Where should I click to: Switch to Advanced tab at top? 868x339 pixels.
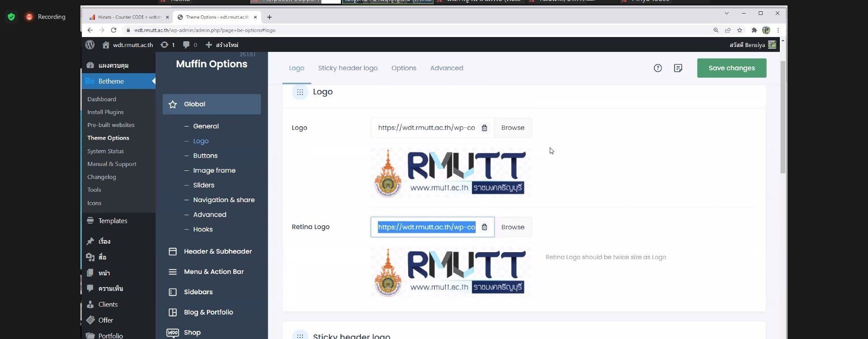tap(447, 68)
